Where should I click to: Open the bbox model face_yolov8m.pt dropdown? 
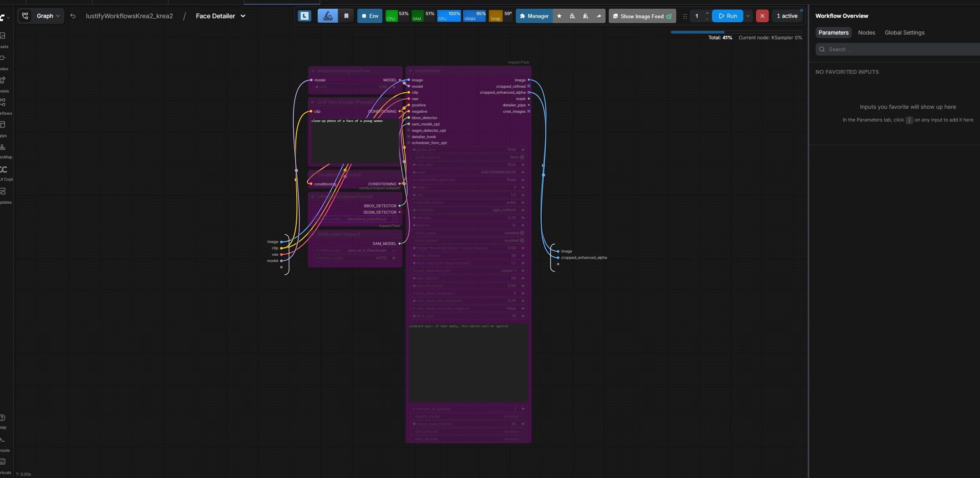tap(355, 219)
